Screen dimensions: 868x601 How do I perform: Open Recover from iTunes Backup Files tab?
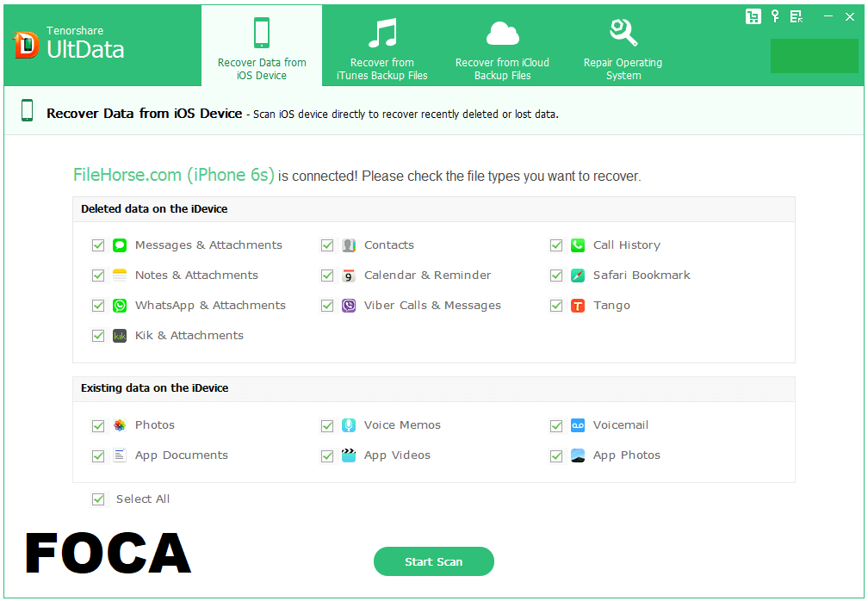point(382,46)
